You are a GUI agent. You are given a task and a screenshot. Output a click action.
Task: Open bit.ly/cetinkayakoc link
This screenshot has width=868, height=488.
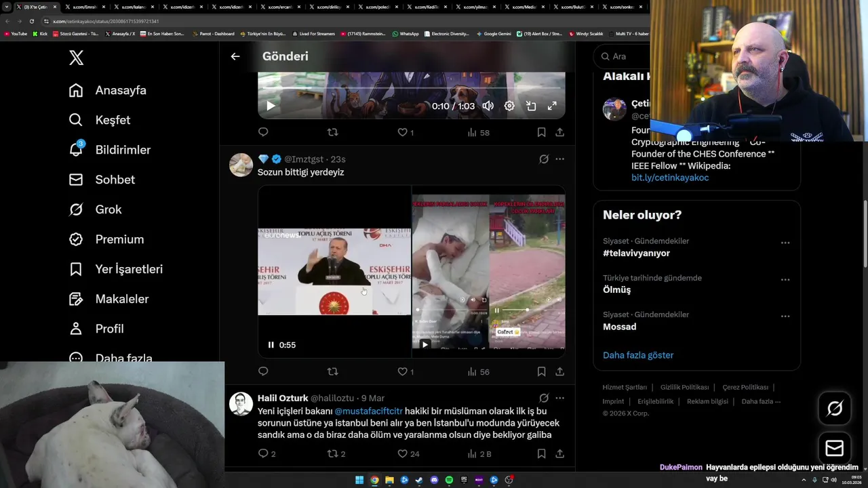(670, 178)
